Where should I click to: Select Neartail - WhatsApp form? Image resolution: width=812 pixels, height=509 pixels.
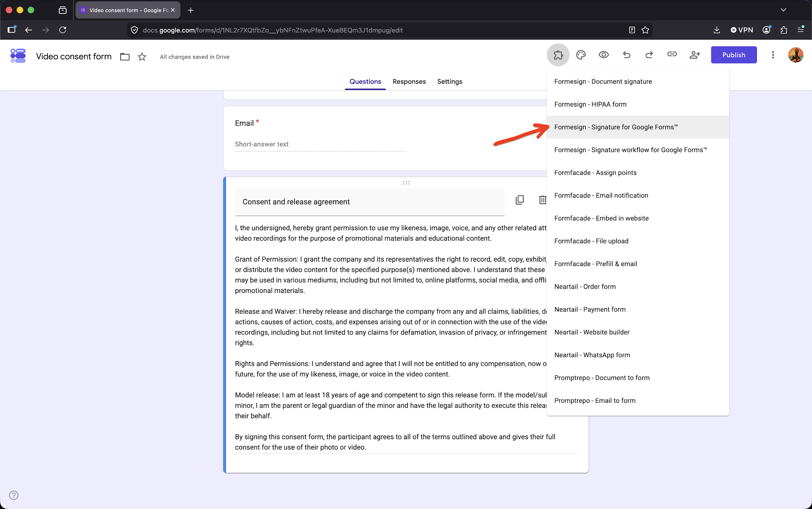click(638, 355)
